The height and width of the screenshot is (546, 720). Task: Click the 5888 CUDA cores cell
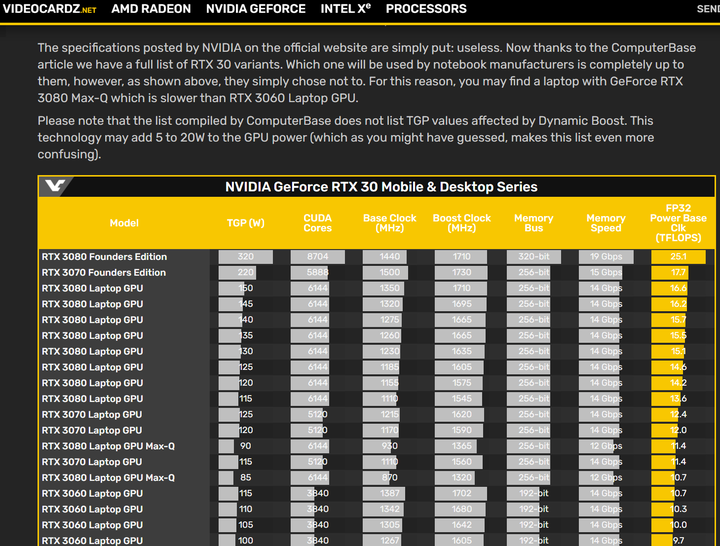[x=317, y=272]
